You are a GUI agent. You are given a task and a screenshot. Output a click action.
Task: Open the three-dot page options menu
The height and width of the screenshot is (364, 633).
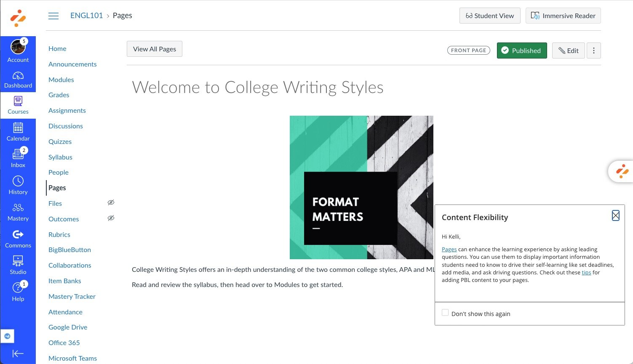tap(594, 50)
